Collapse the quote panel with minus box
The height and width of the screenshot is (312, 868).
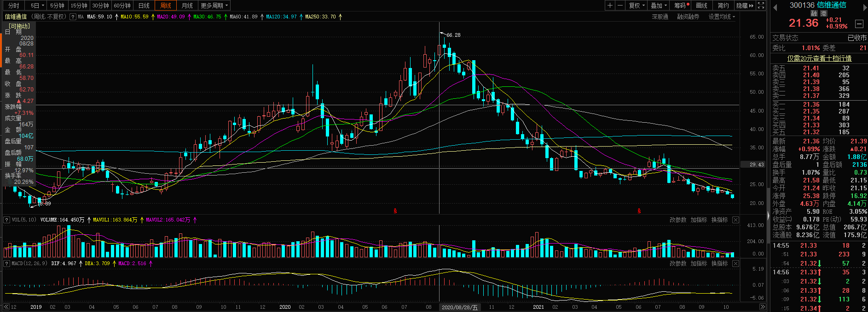coord(859,24)
